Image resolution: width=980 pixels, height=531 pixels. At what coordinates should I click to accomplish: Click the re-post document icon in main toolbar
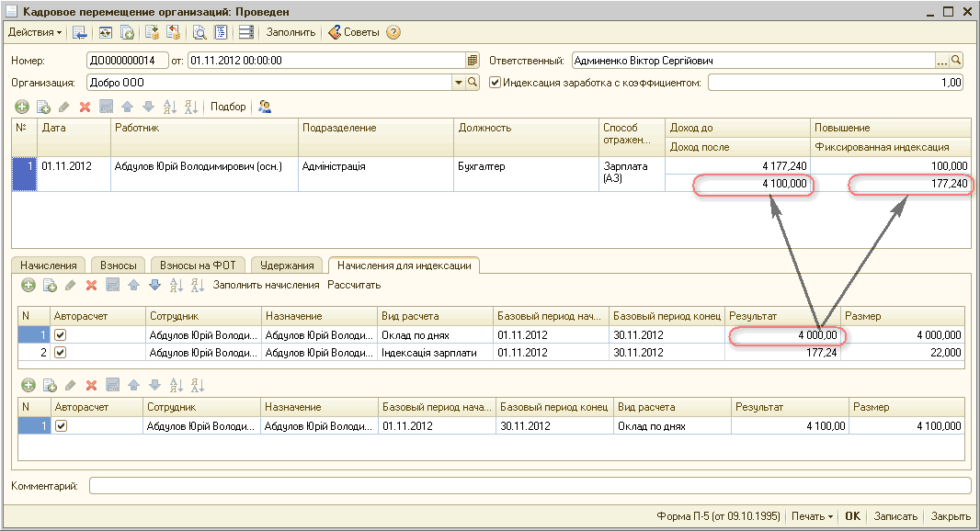coord(105,32)
